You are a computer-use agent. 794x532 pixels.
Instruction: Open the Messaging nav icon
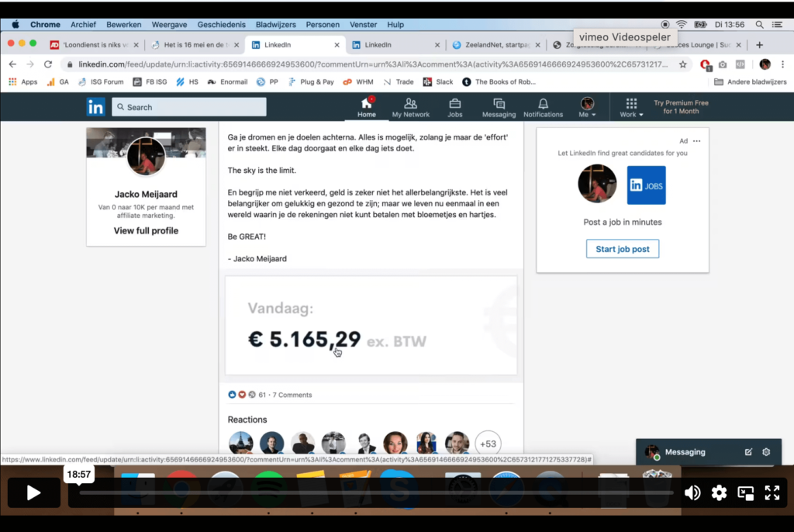499,104
